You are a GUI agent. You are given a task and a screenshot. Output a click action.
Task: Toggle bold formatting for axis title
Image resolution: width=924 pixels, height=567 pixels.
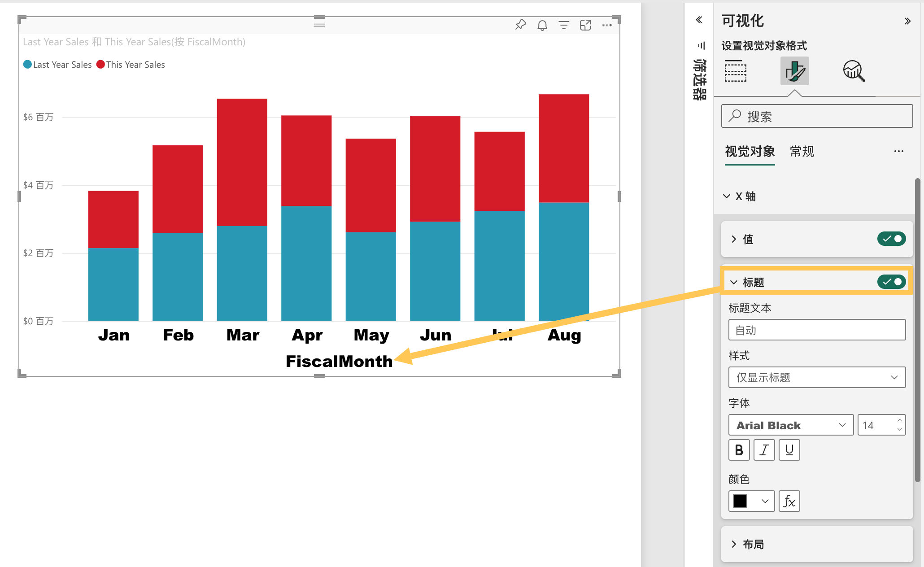(739, 450)
